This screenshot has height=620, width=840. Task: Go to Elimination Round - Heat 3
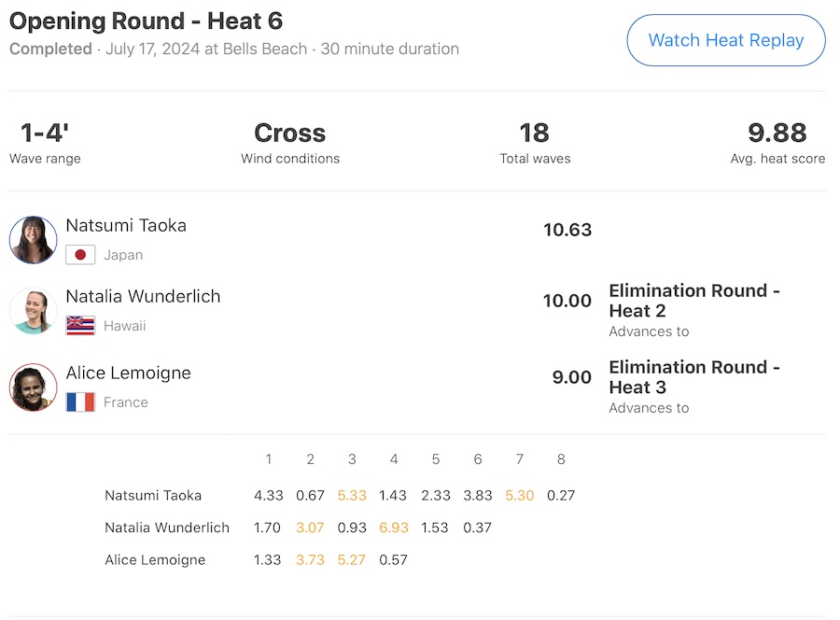pos(694,377)
